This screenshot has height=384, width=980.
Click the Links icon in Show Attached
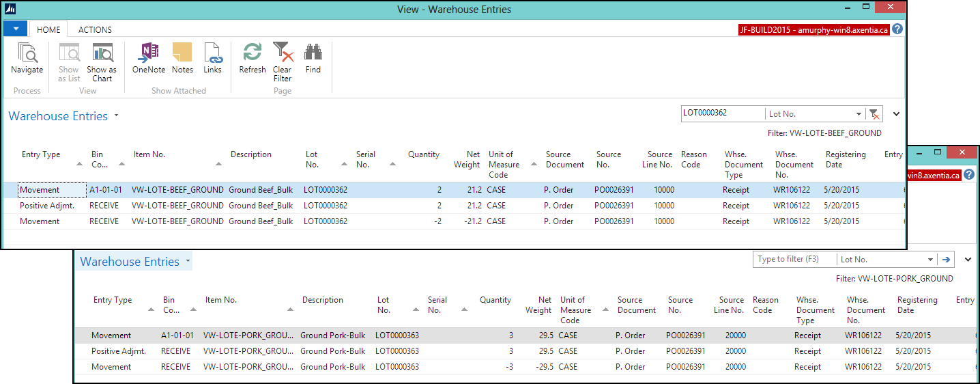212,53
